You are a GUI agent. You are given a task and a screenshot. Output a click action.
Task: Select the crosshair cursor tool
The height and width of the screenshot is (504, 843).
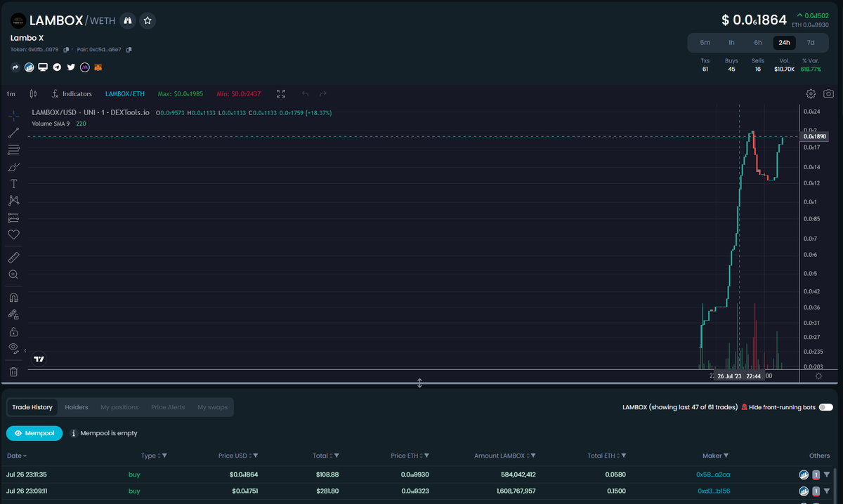pyautogui.click(x=13, y=115)
